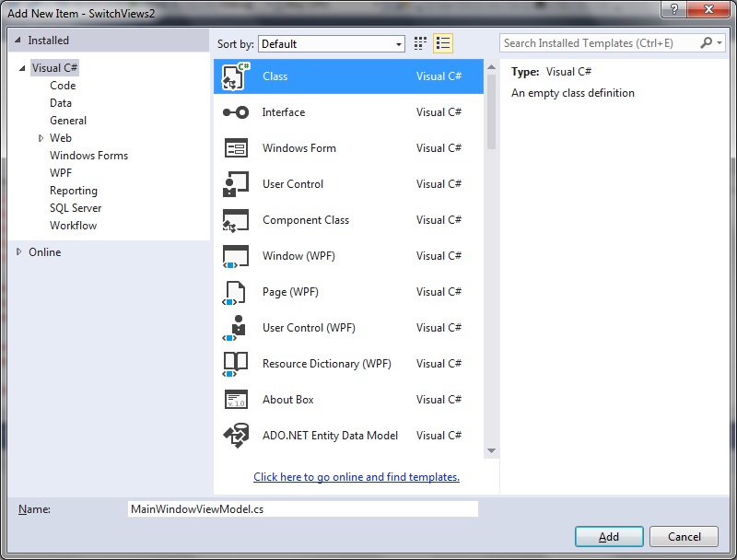Open the Sort by Default dropdown
The height and width of the screenshot is (560, 737).
(x=332, y=43)
